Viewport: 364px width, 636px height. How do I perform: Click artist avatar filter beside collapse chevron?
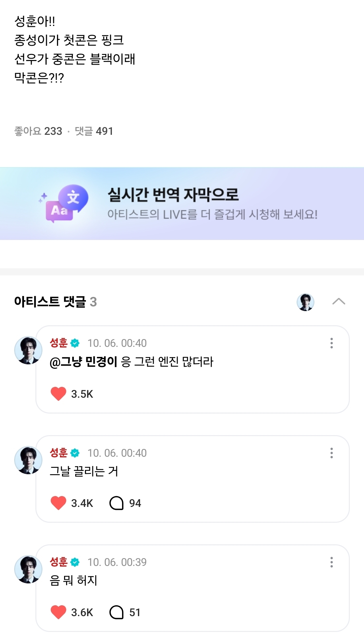305,302
